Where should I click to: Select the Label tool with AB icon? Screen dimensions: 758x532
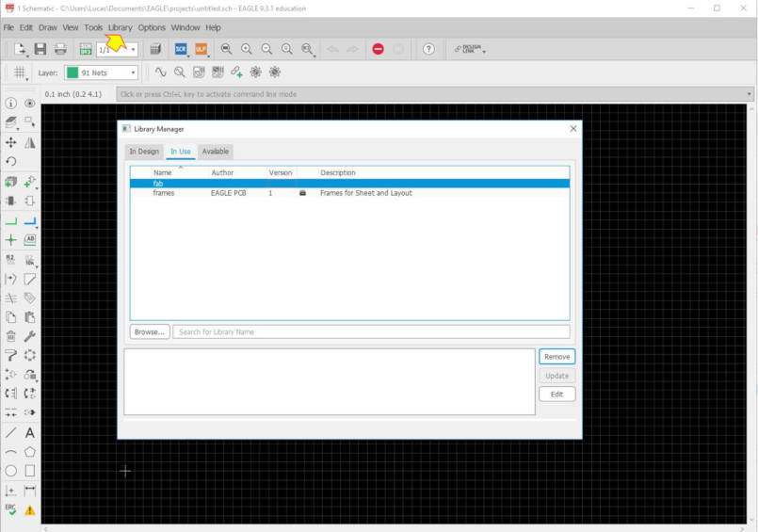coord(30,240)
